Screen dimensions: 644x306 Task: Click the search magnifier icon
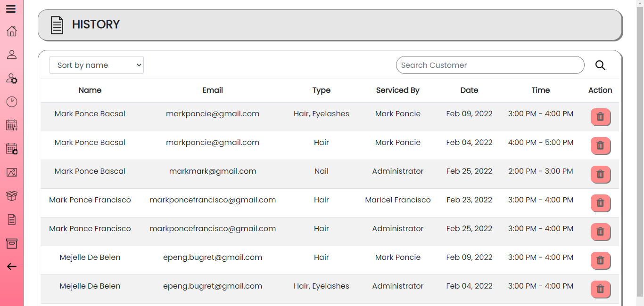pyautogui.click(x=600, y=65)
